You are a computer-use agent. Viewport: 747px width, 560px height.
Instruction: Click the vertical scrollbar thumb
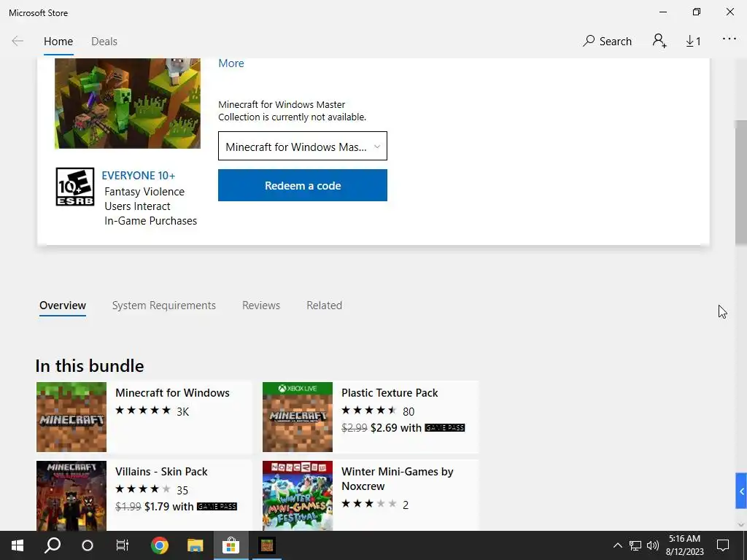pos(741,183)
